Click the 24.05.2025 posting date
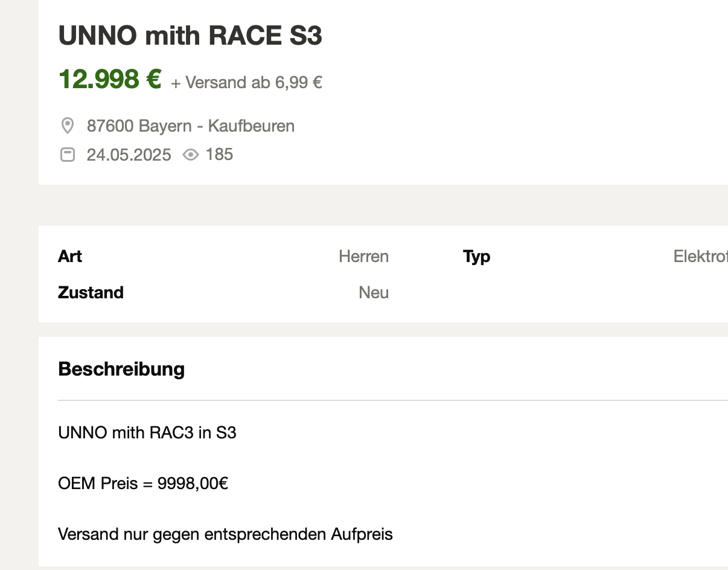This screenshot has width=728, height=570. click(129, 155)
